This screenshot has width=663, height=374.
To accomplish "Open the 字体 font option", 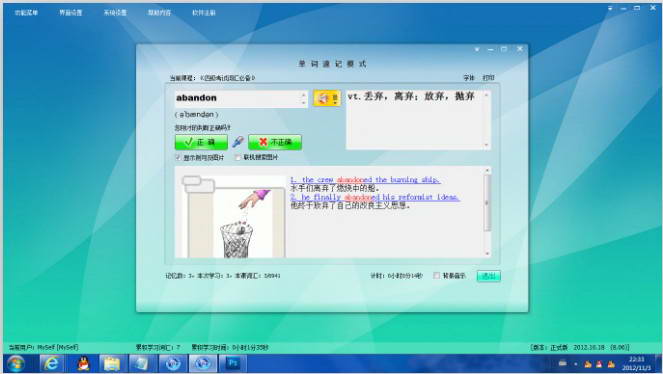I will point(468,78).
